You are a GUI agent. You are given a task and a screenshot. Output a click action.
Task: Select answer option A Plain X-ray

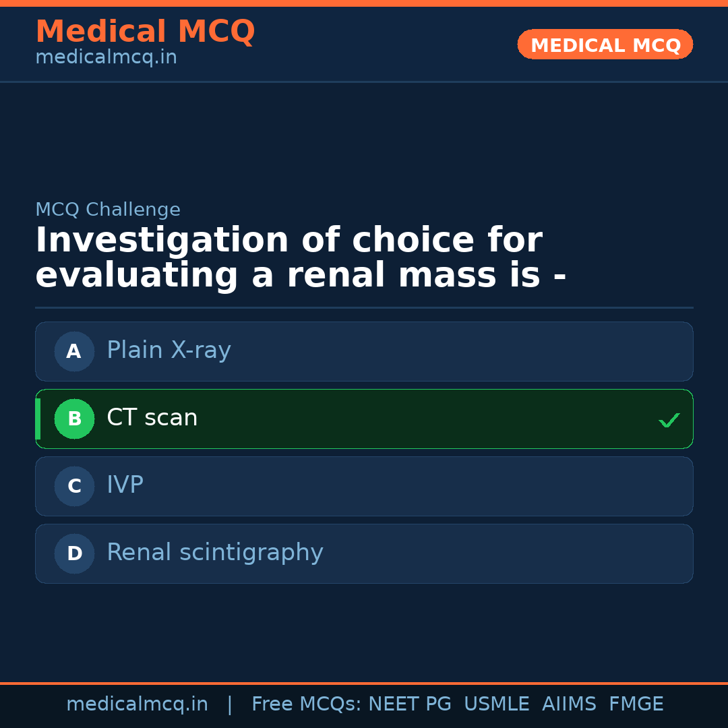click(x=364, y=351)
